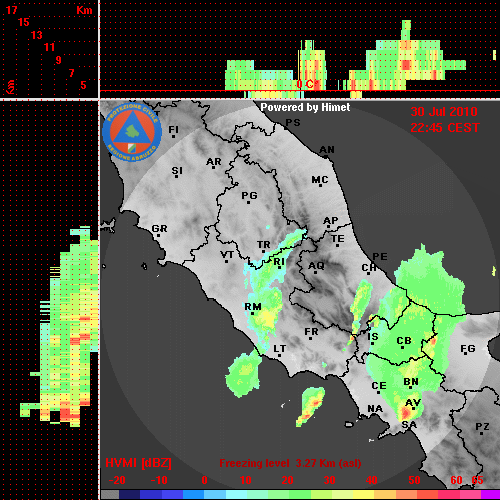
Task: Click the AN city label
Action: click(327, 150)
